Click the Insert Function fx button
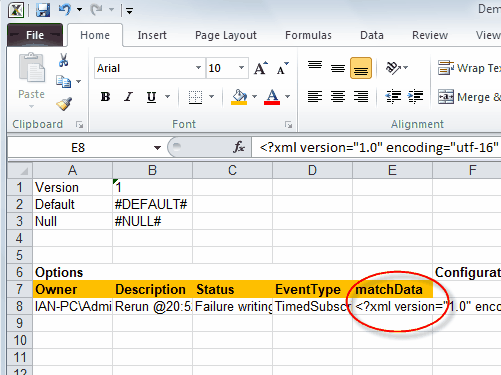501x375 pixels. 239,147
